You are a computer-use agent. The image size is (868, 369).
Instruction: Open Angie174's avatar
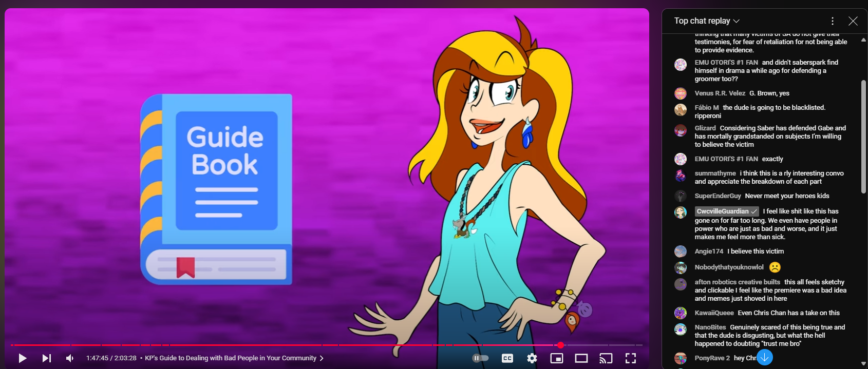pos(681,251)
